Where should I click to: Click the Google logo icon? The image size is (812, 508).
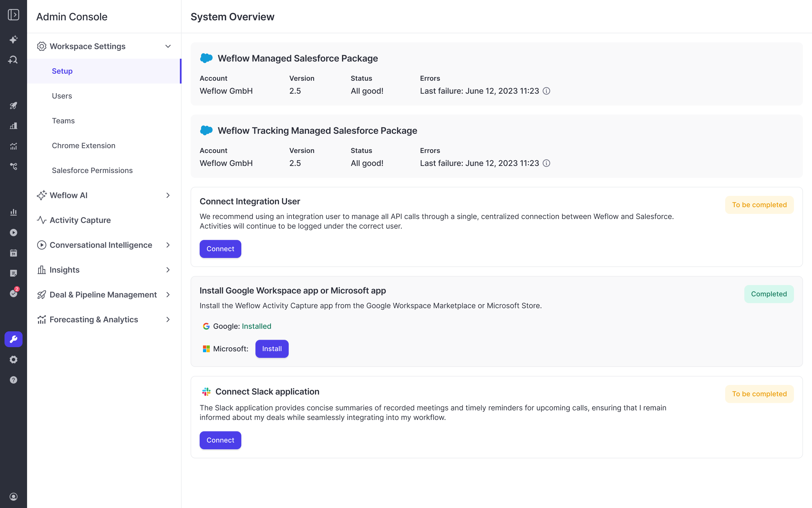(x=206, y=326)
